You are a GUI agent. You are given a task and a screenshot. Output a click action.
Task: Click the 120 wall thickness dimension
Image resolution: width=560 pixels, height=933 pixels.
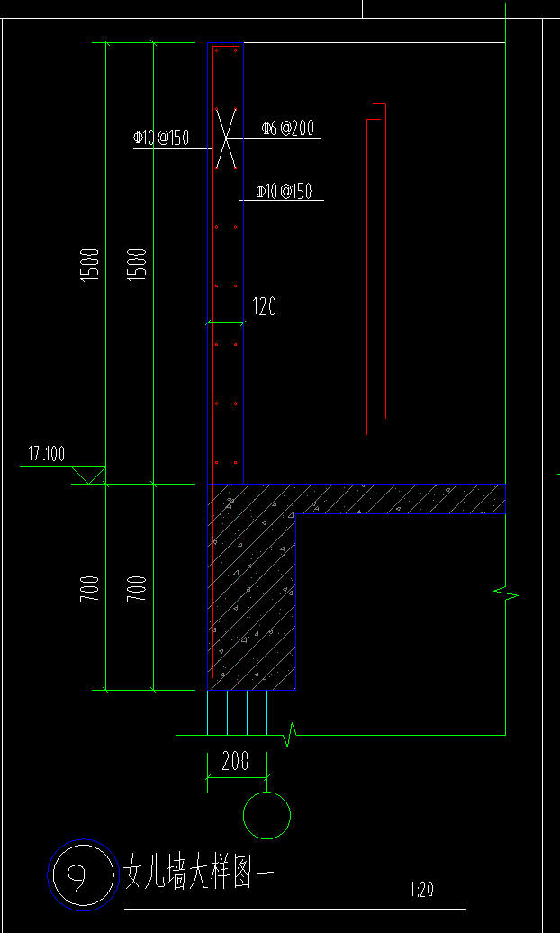click(x=265, y=307)
